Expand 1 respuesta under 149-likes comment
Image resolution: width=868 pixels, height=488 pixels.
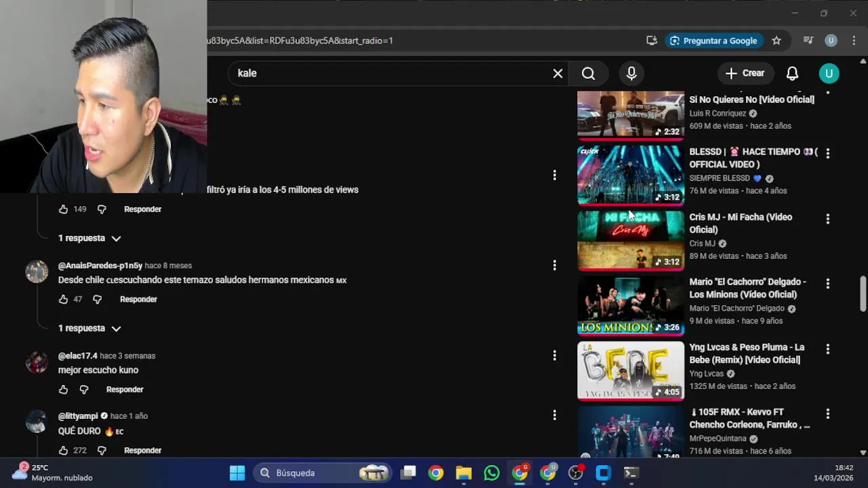coord(90,239)
